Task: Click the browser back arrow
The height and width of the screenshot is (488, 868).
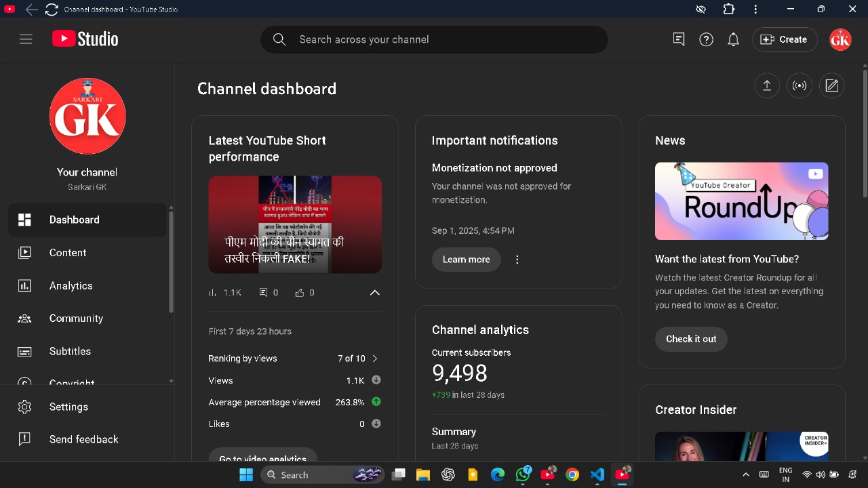Action: tap(31, 9)
